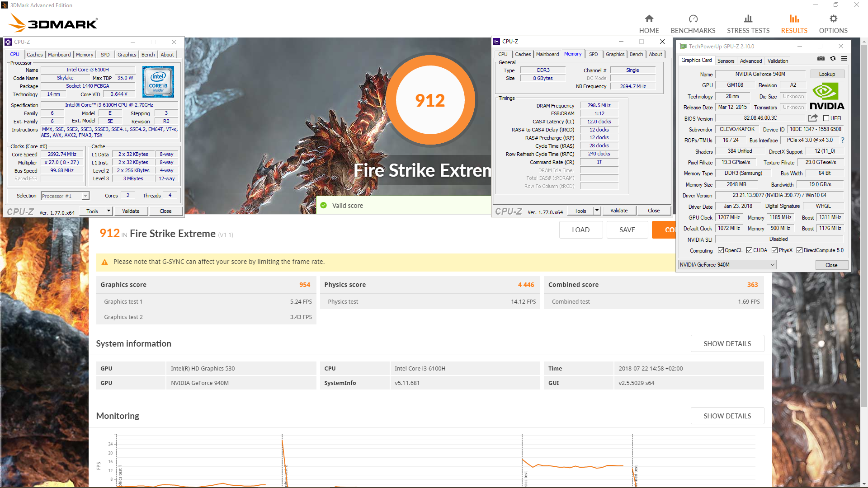Open Graphics tab in CPU-Z Memory window
Viewport: 868px width, 488px height.
(615, 54)
